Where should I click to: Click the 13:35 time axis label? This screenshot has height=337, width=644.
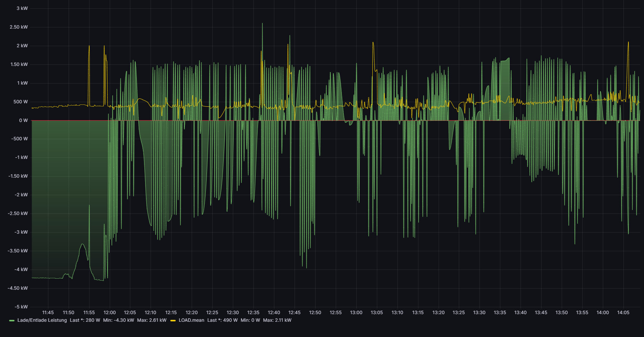click(x=500, y=313)
